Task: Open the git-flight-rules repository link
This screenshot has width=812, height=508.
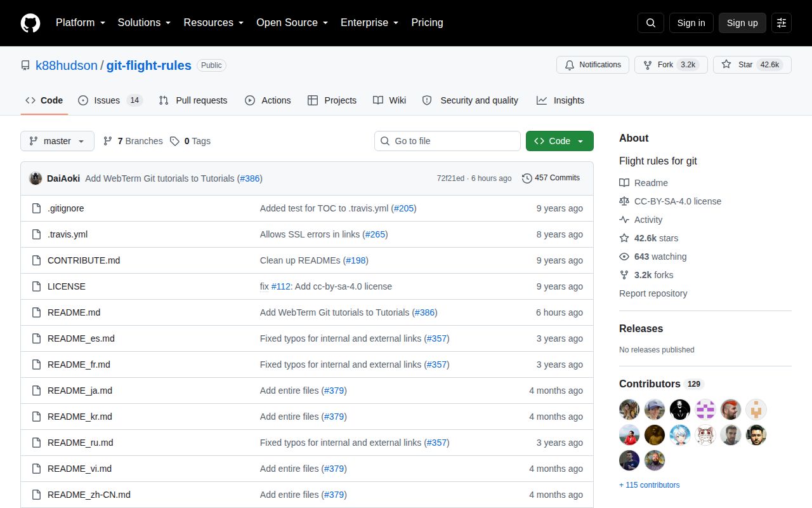Action: [148, 65]
